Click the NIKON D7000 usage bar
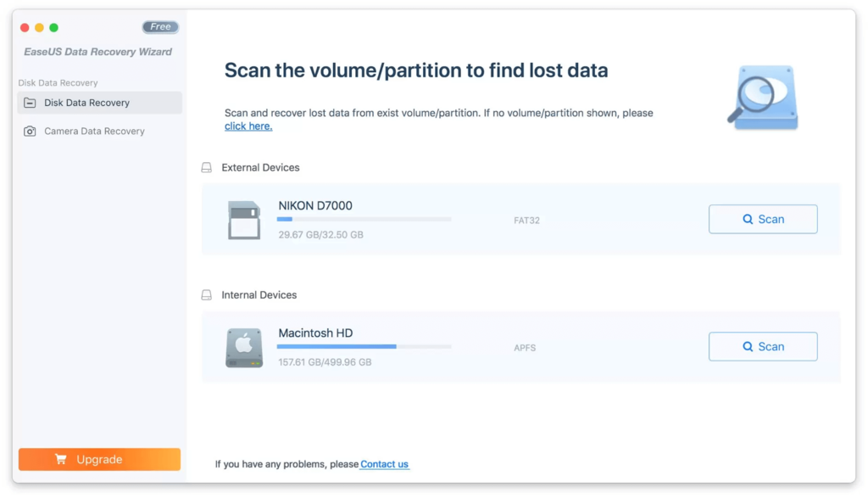Screen dimensions: 868x498 point(364,219)
